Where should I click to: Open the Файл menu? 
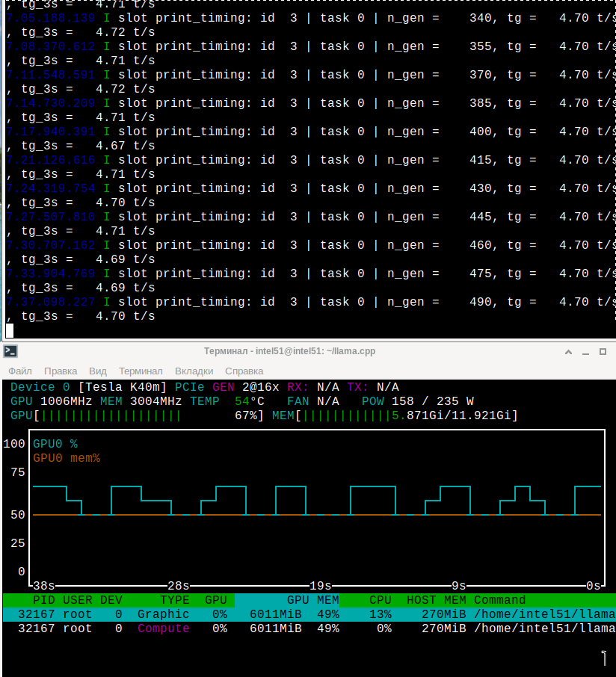[x=20, y=371]
